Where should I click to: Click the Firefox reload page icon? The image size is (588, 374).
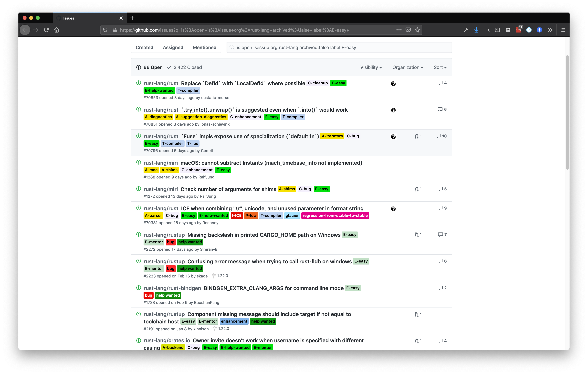[46, 30]
